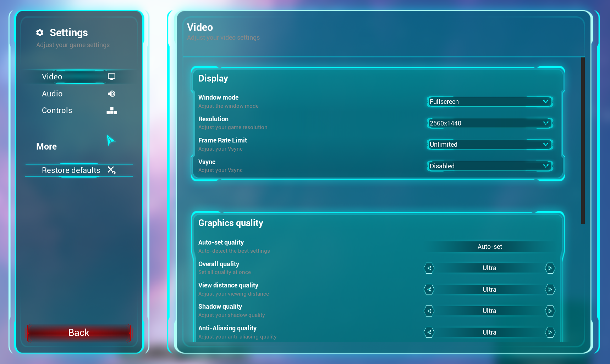Raise Anti-Aliasing quality with right arrow

(x=550, y=332)
